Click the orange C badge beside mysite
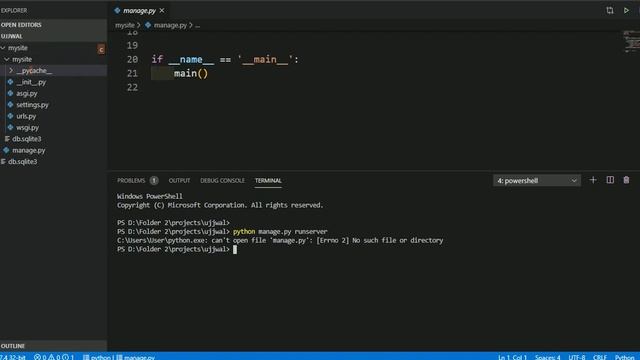The height and width of the screenshot is (360, 640). point(101,49)
